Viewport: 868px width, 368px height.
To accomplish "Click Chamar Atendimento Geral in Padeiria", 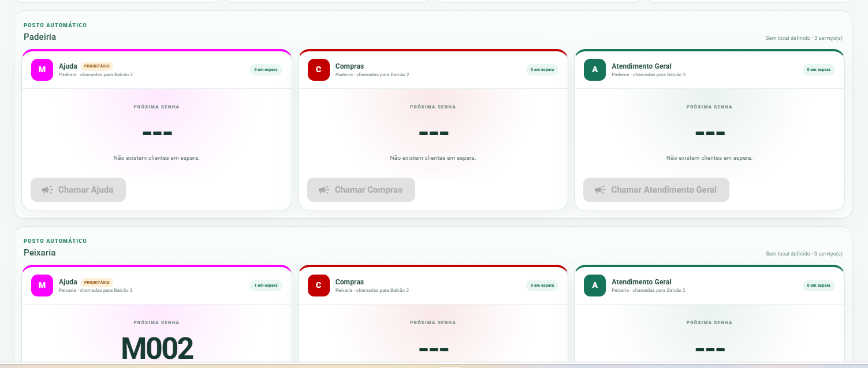I will 656,190.
